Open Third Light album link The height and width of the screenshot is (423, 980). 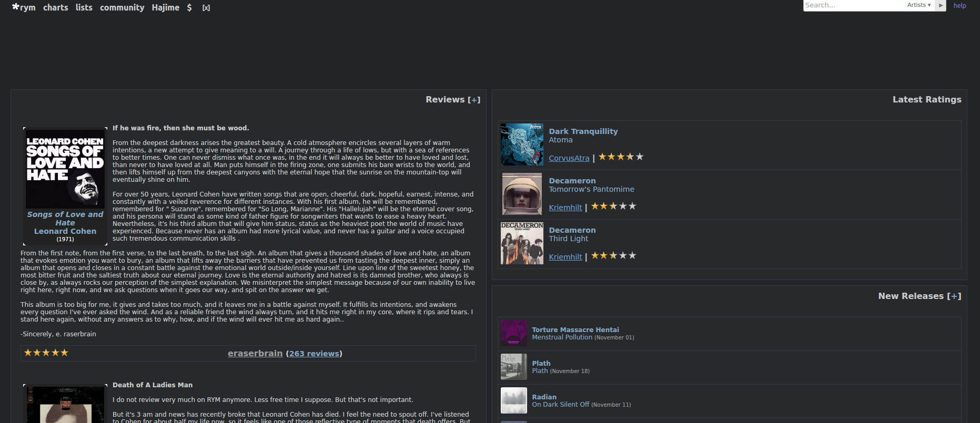pos(569,239)
